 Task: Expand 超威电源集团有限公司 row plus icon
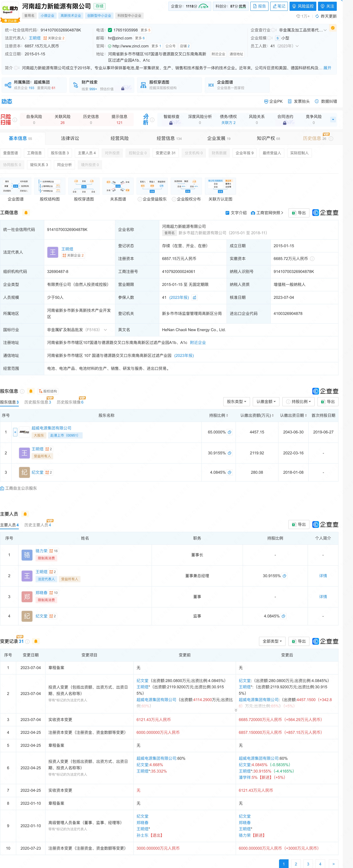(x=15, y=432)
